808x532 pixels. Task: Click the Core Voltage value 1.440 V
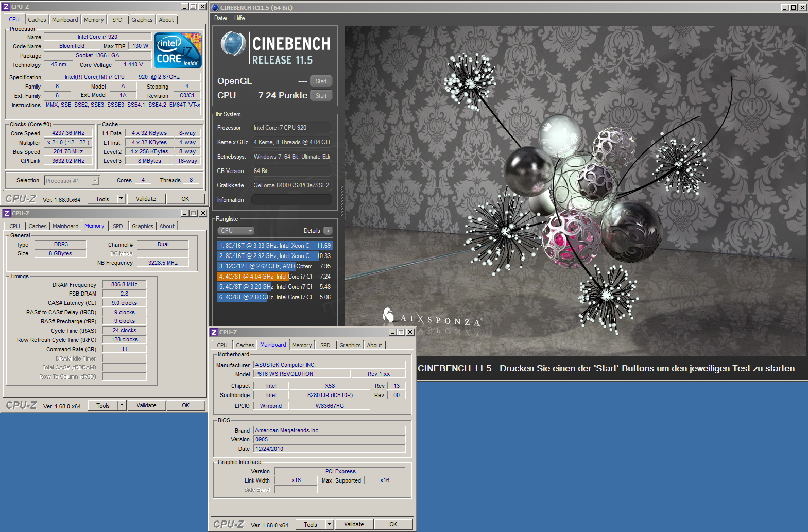pos(133,64)
